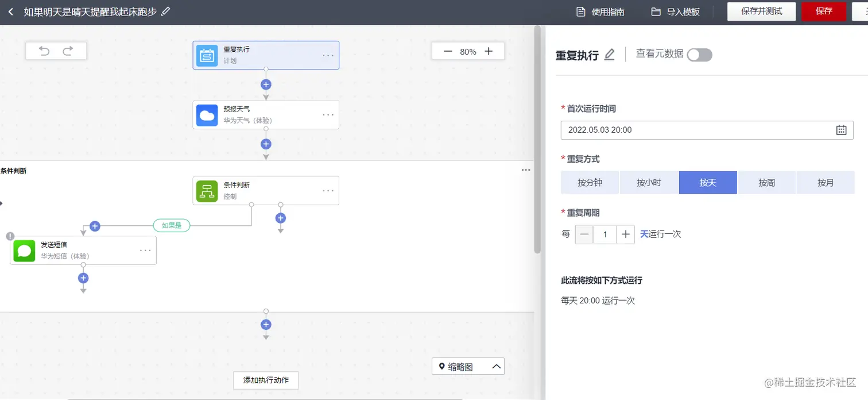Go back using the top-left arrow
Image resolution: width=868 pixels, height=400 pixels.
click(x=11, y=11)
